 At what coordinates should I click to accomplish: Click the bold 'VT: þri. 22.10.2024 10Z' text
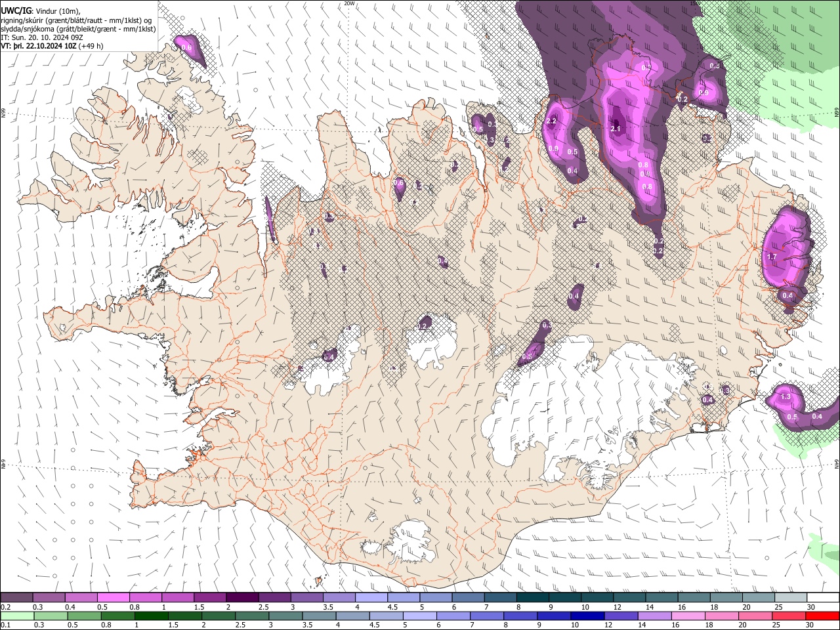(x=39, y=46)
